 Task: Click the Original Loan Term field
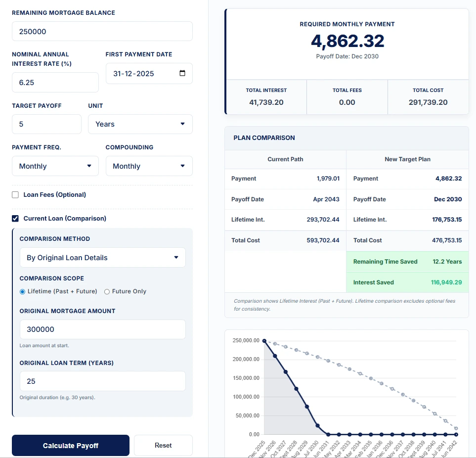(x=102, y=381)
